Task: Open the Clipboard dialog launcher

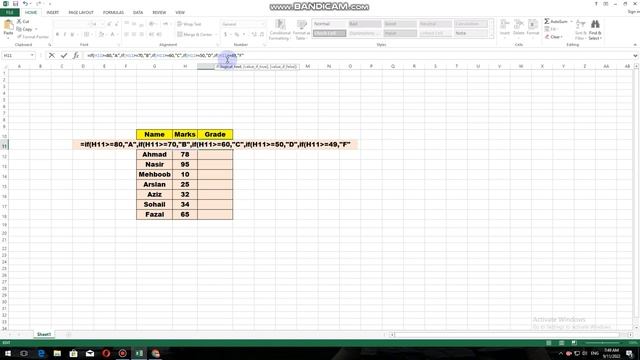Action: [50, 44]
